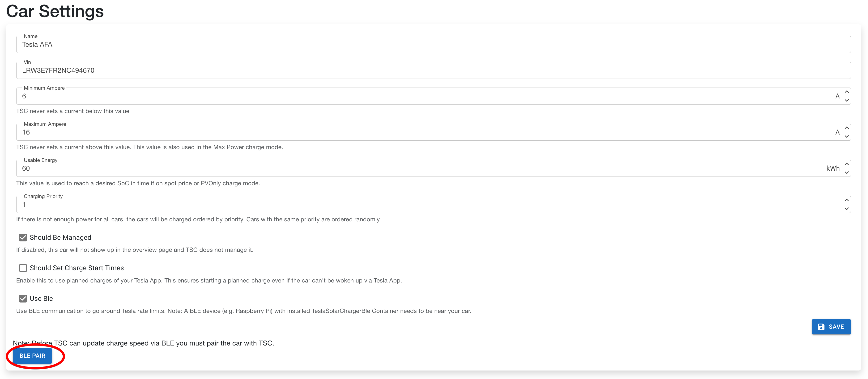Click the Vin input field
This screenshot has height=379, width=868.
pos(433,70)
